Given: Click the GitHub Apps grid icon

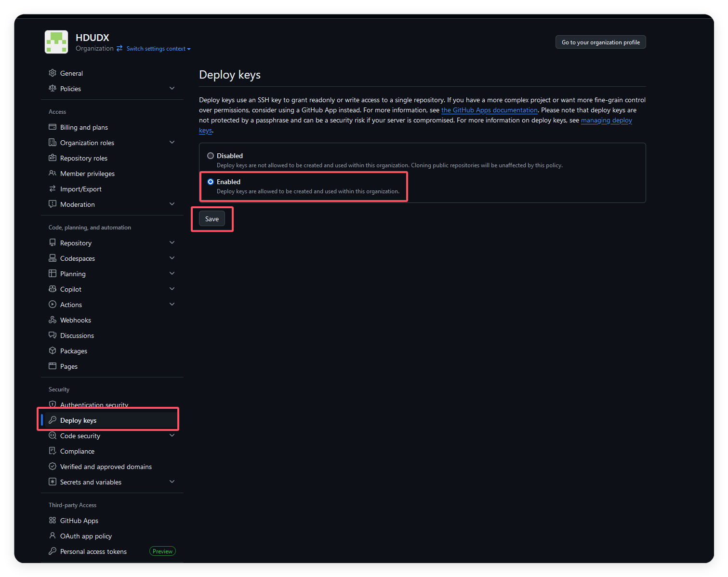Looking at the screenshot, I should [53, 521].
